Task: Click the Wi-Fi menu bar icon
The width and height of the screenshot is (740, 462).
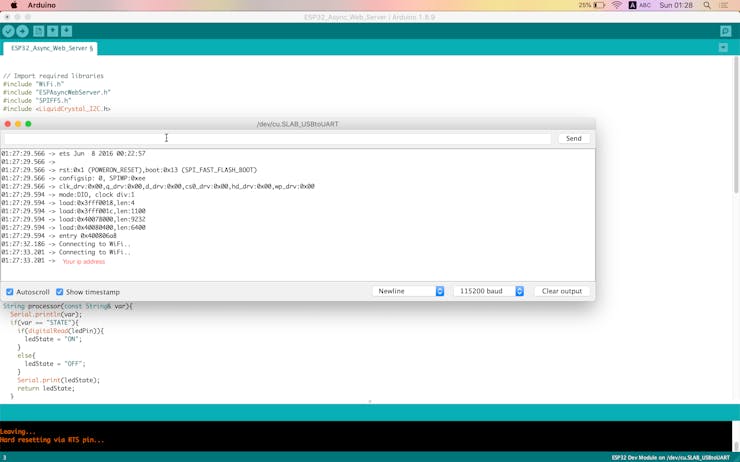Action: pos(616,5)
